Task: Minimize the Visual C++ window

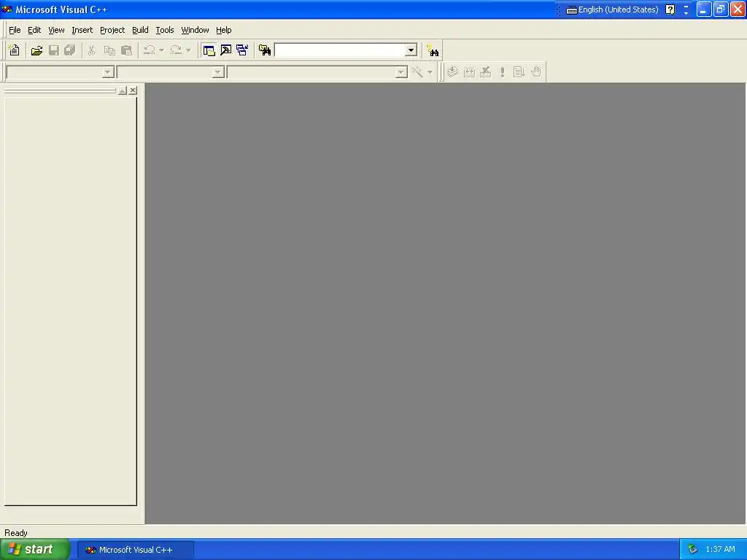Action: 704,9
